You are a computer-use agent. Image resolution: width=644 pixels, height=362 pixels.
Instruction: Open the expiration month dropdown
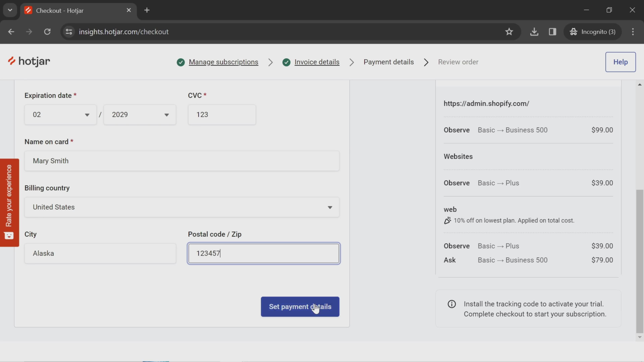tap(61, 115)
